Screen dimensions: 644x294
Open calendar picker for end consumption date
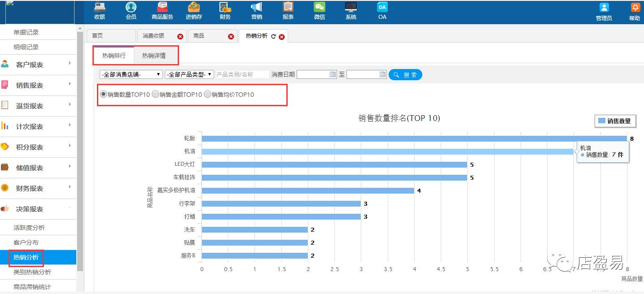pos(383,74)
